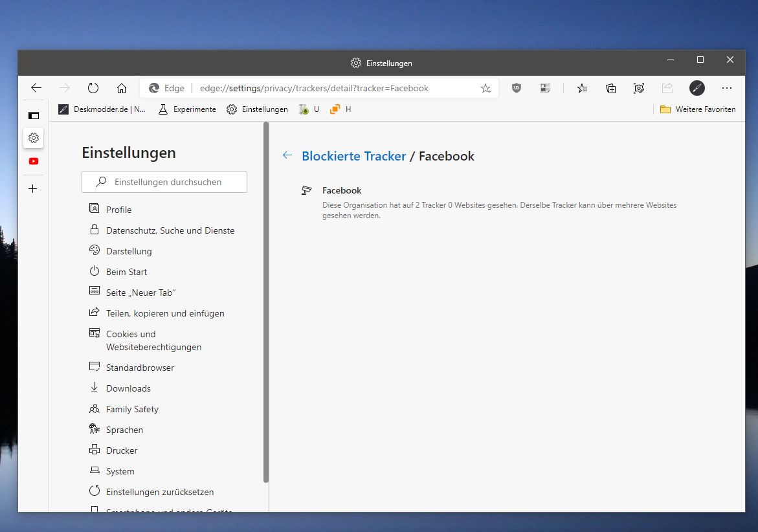
Task: Open the home page via house icon
Action: (121, 88)
